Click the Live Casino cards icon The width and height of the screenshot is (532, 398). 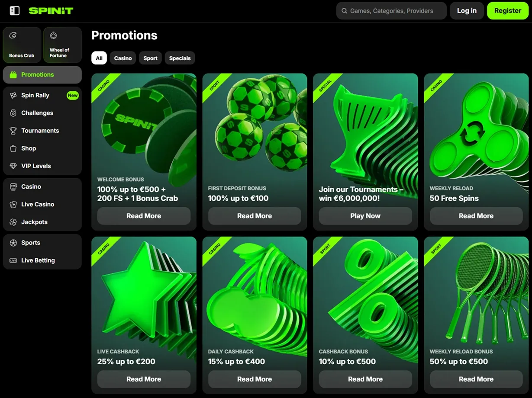13,205
